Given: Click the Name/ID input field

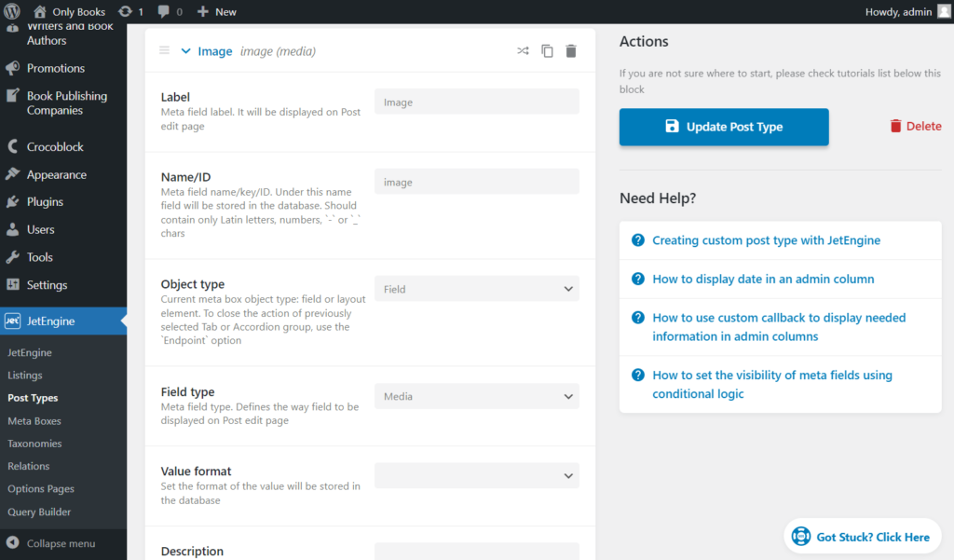Looking at the screenshot, I should [x=477, y=182].
